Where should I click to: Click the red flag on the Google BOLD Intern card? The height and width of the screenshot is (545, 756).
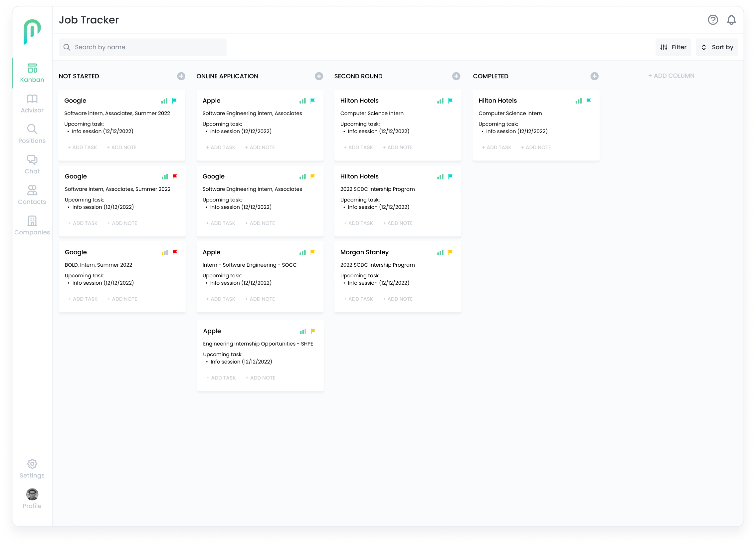pyautogui.click(x=175, y=252)
